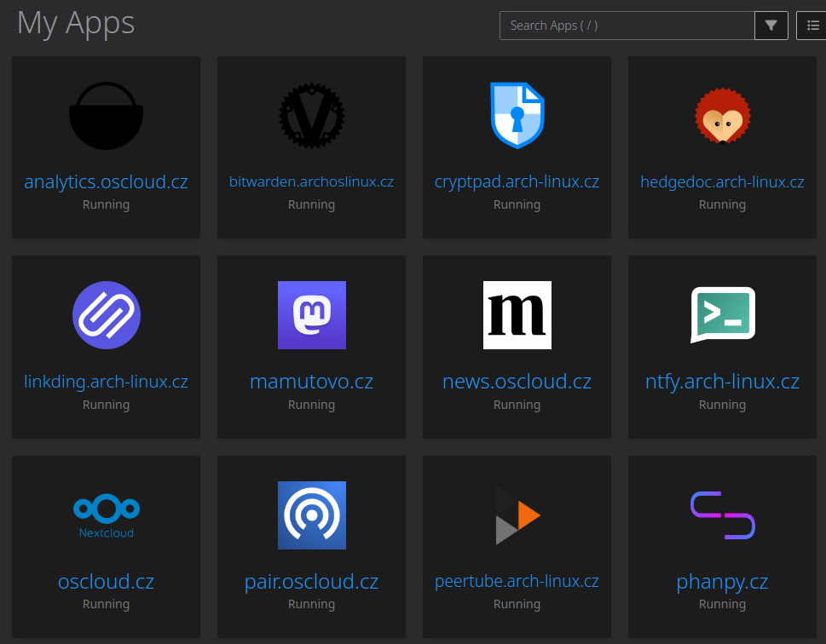Open the Mastodon icon for mamutovo.cz
Viewport: 826px width, 644px height.
pyautogui.click(x=311, y=315)
